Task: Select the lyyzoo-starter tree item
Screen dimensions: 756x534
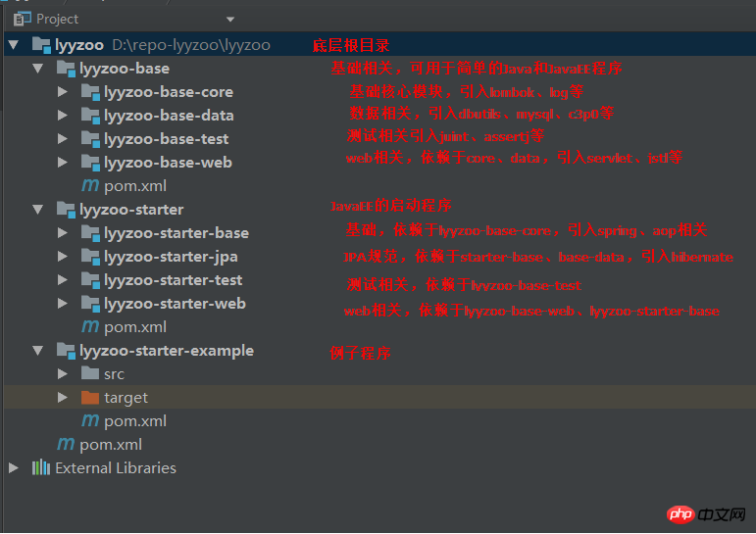Action: [x=131, y=210]
